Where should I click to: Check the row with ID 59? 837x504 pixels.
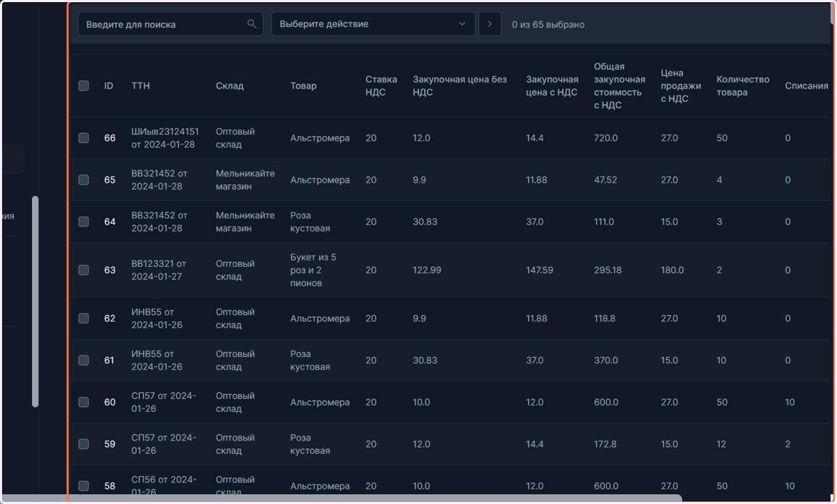point(84,444)
